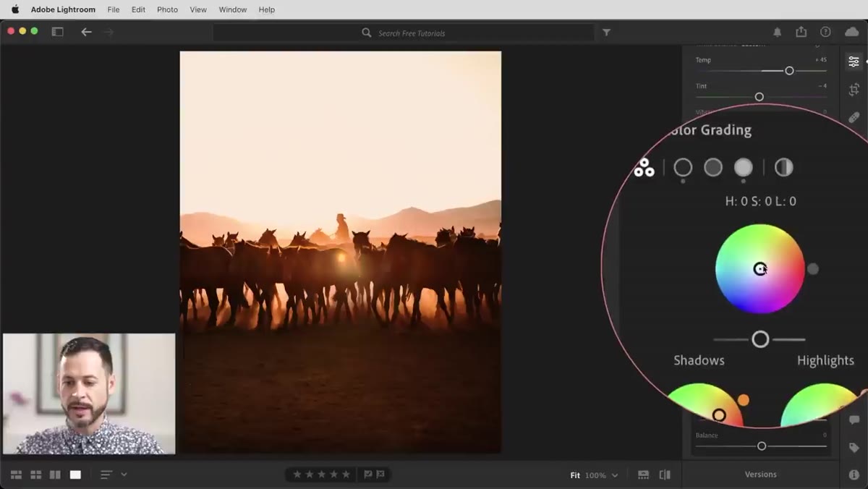Open the Keywords tag panel
The height and width of the screenshot is (489, 868).
click(x=854, y=448)
